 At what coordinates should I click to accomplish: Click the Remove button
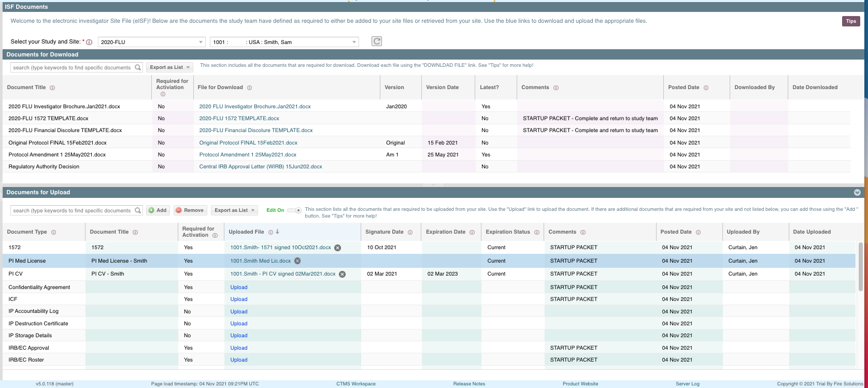tap(190, 210)
